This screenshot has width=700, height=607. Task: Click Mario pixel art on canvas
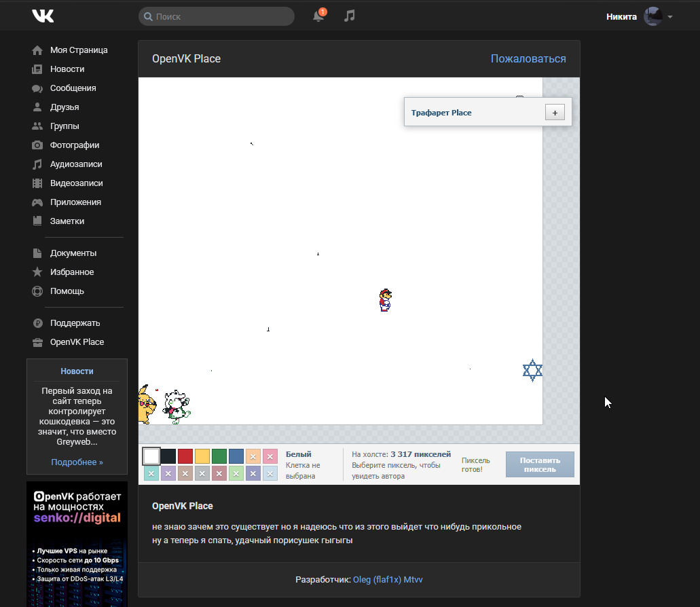(385, 300)
